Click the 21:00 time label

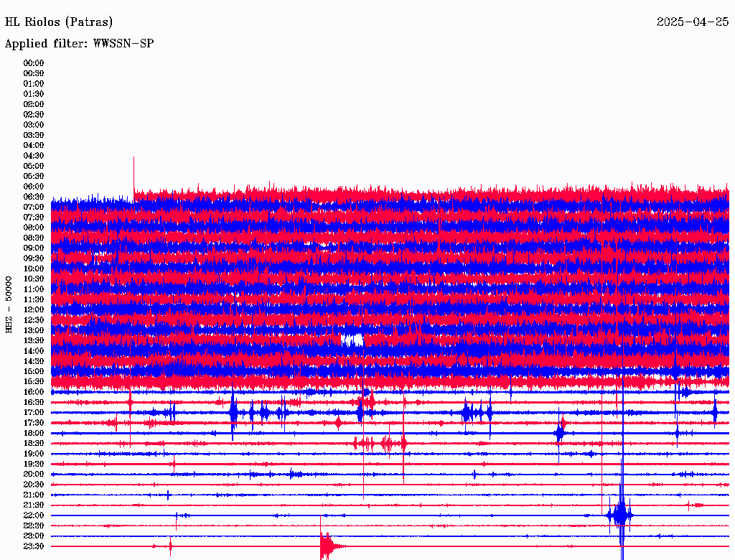(x=34, y=495)
